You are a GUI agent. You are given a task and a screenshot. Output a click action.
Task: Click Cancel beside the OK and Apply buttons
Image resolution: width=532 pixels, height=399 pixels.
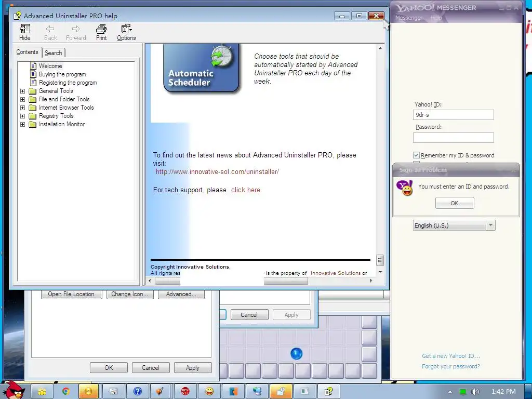pos(151,367)
